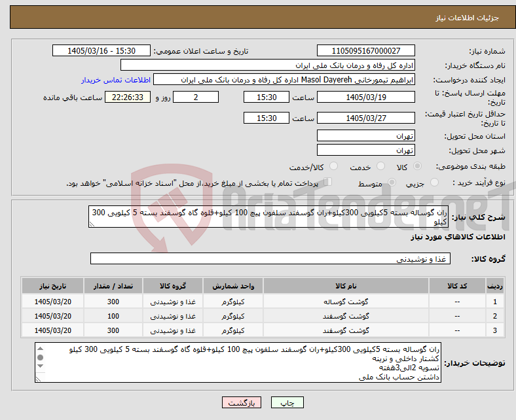516x420 pixels.
Task: Click the remaining days field showing 2
Action: click(196, 97)
